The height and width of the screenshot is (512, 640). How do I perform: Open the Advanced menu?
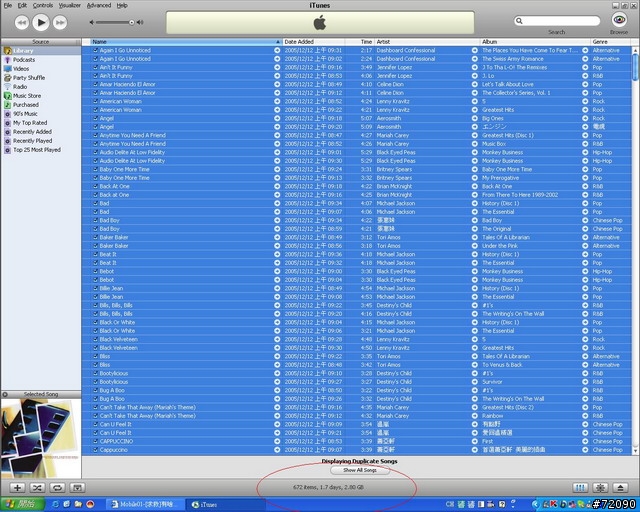coord(99,5)
